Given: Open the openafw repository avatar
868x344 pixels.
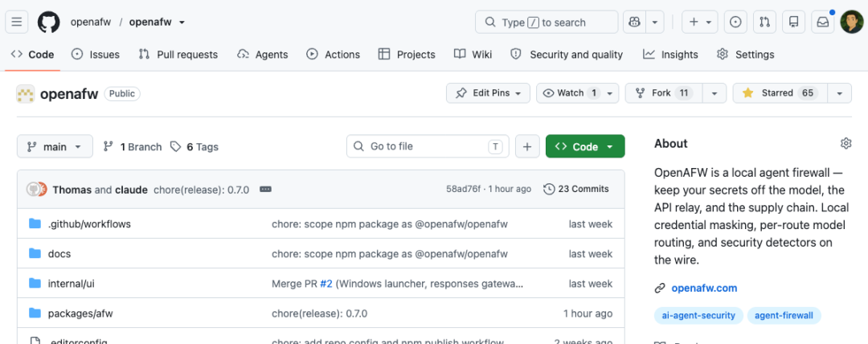Looking at the screenshot, I should (x=26, y=93).
